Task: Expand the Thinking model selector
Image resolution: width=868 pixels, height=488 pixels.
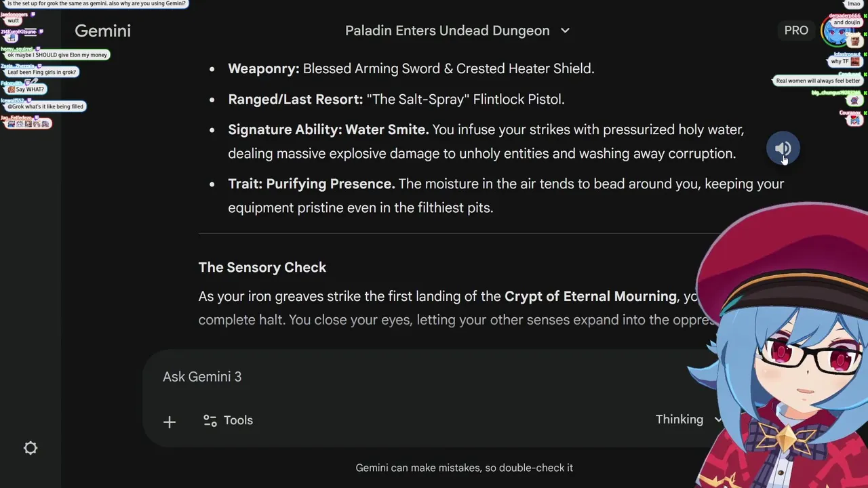Action: coord(688,420)
